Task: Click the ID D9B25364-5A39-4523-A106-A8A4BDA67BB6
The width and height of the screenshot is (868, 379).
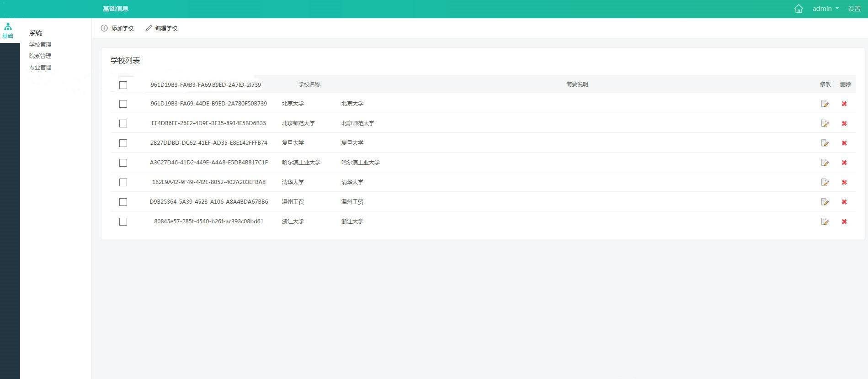Action: [x=209, y=202]
